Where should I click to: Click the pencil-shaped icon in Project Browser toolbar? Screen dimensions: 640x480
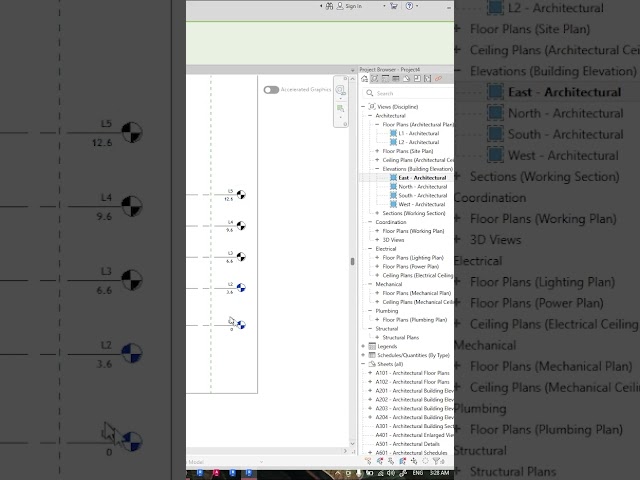click(407, 79)
